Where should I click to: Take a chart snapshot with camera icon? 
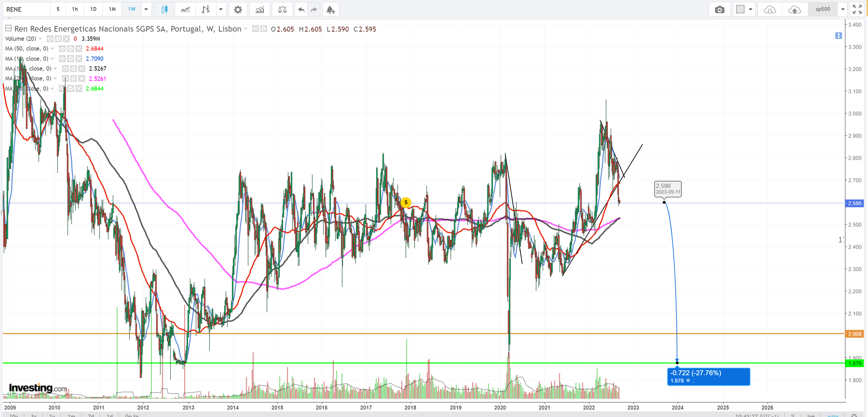point(720,9)
